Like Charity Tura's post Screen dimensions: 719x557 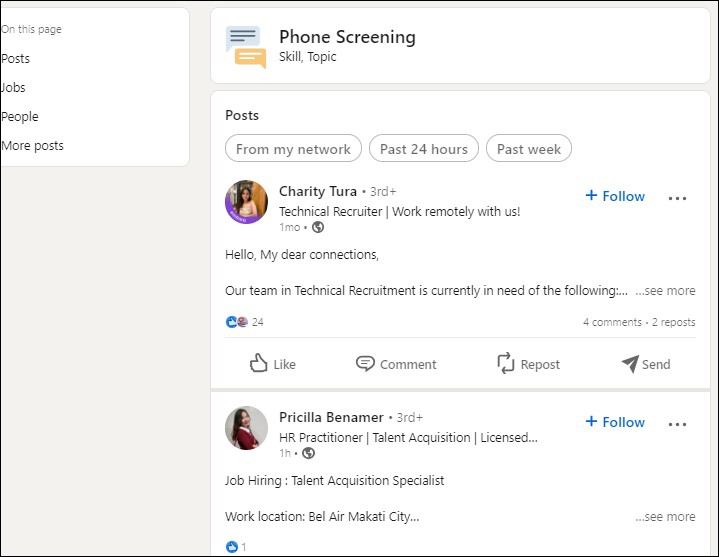[x=272, y=364]
